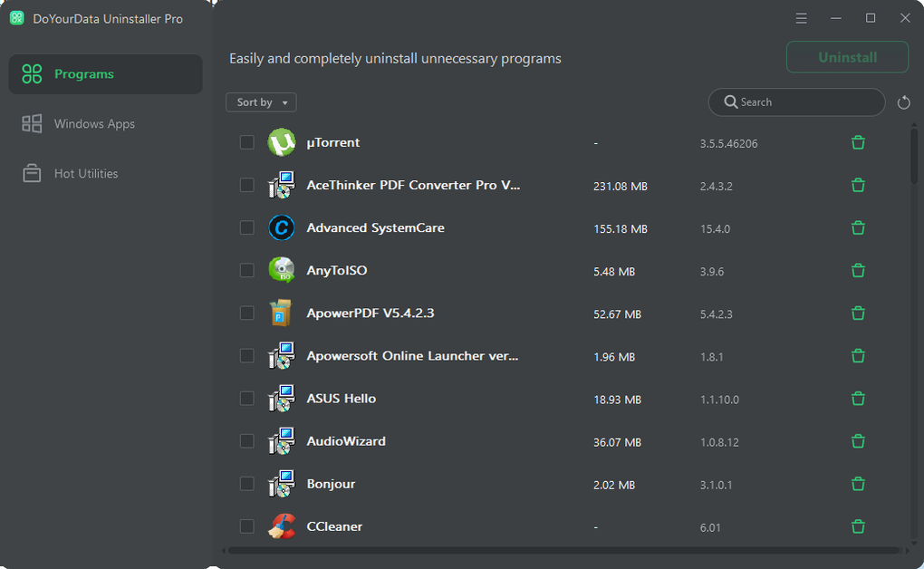Minimize the Uninstaller Pro window
This screenshot has height=569, width=924.
click(835, 18)
